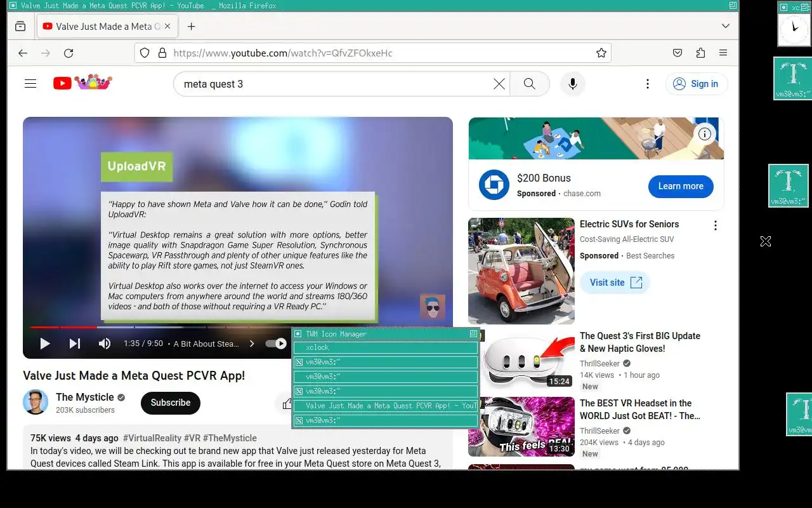
Task: Reload the current YouTube page
Action: coord(69,53)
